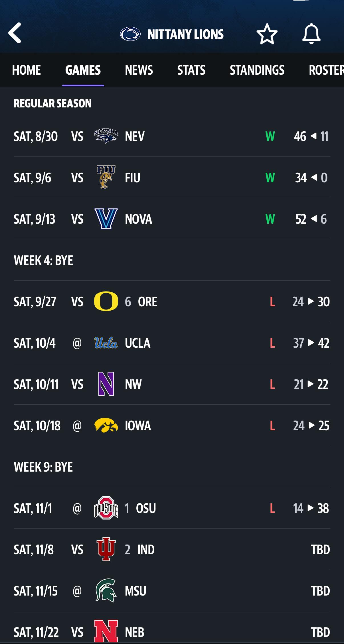Open the STANDINGS tab
344x644 pixels.
(x=257, y=70)
